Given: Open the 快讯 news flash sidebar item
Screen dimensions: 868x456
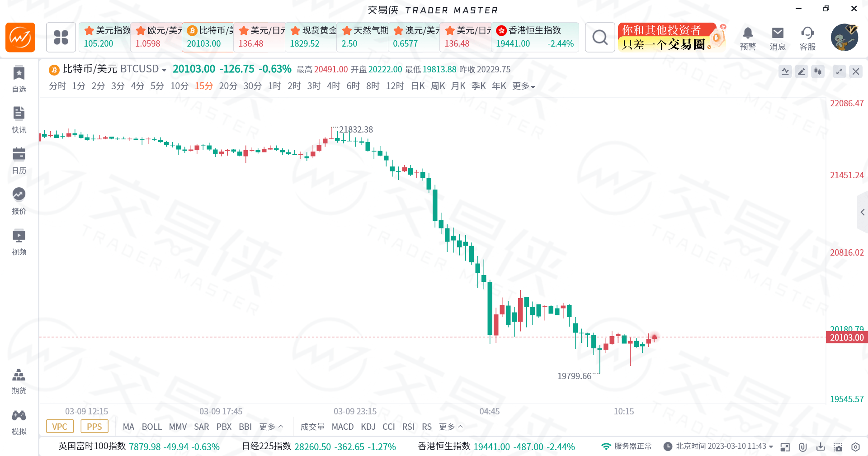Looking at the screenshot, I should [x=19, y=120].
